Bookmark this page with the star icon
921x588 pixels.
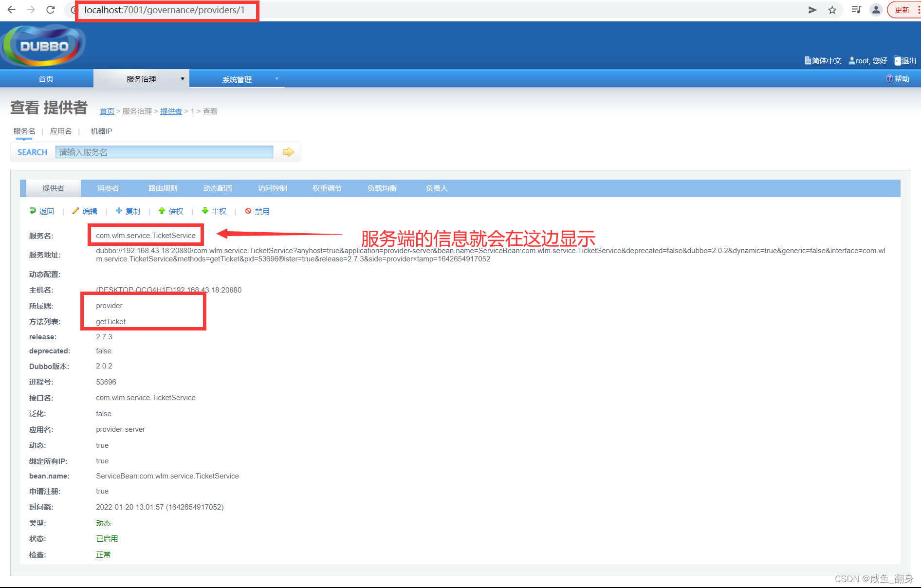[832, 10]
